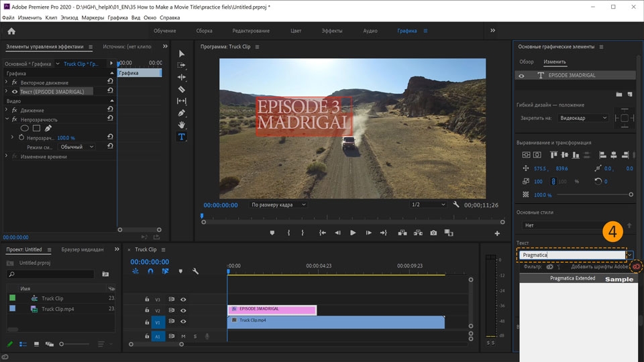Mute the A1 audio track
Viewport: 644px width, 362px height.
tap(183, 336)
